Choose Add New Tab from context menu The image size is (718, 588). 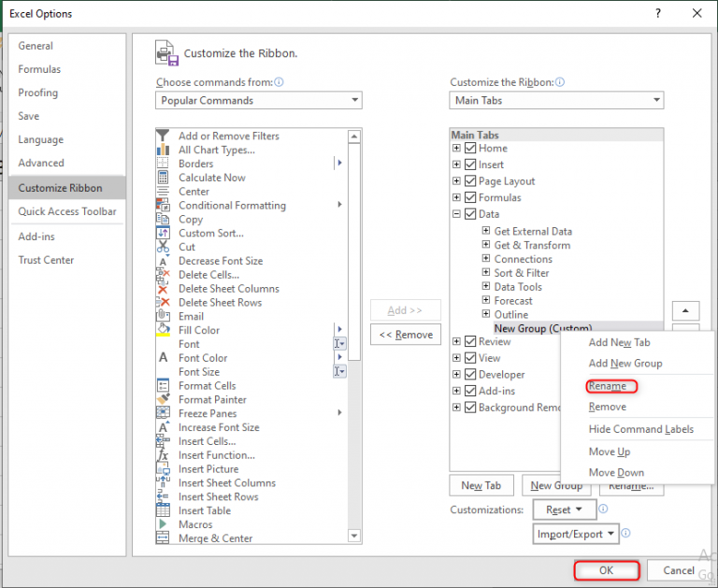619,342
